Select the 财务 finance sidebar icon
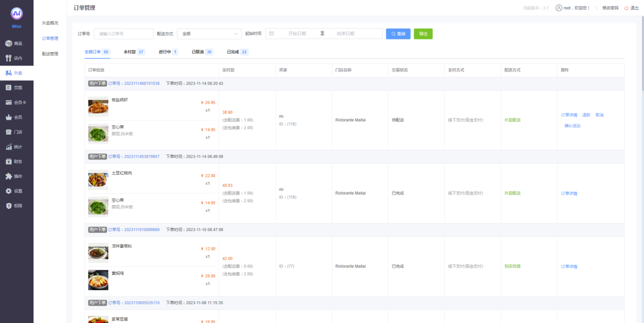Viewport: 644px width, 323px height. point(9,162)
